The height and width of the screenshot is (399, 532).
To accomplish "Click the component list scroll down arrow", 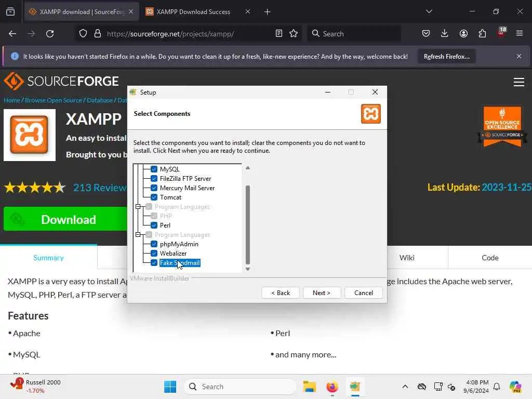I will coord(248,269).
